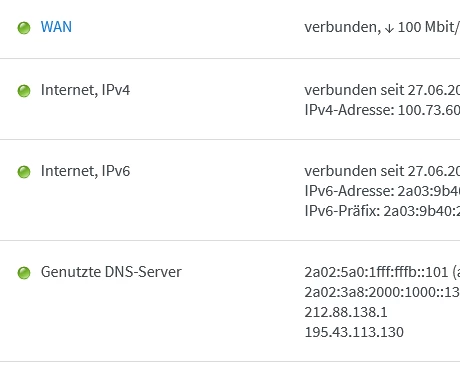The height and width of the screenshot is (372, 460).
Task: Click the IPv6-Adresse 2a03:9b4 line
Action: [x=382, y=191]
